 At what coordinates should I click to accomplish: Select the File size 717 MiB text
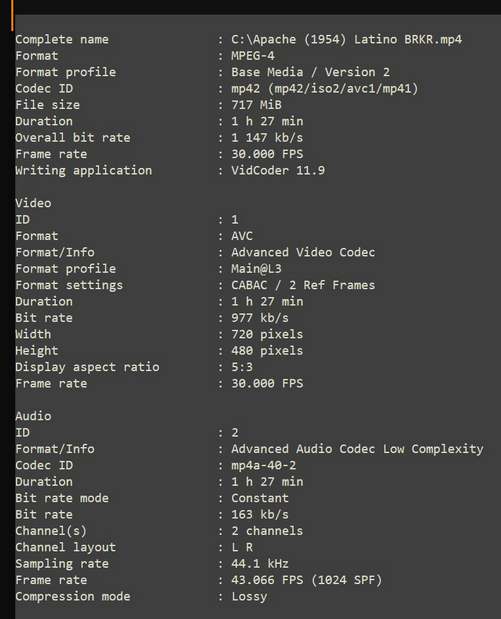(256, 105)
